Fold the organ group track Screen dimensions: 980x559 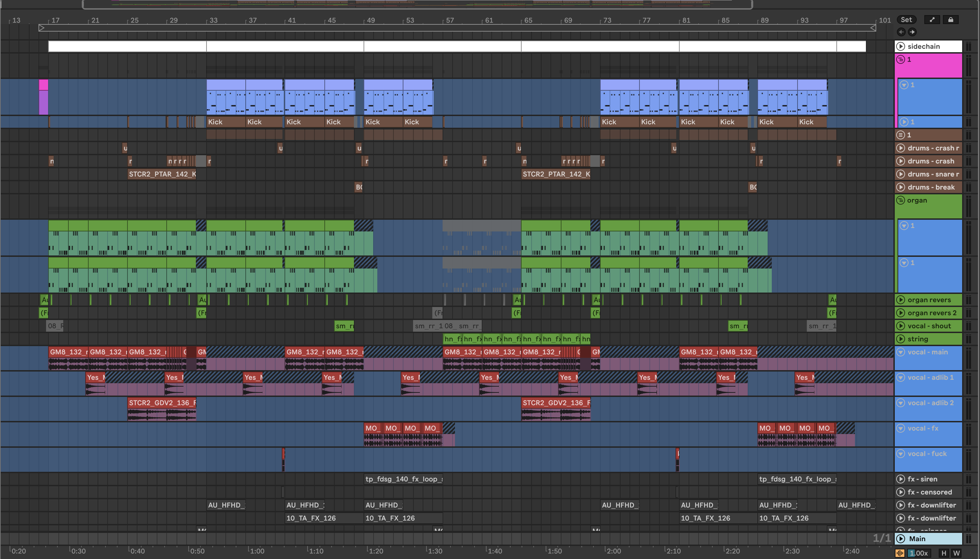click(x=901, y=201)
